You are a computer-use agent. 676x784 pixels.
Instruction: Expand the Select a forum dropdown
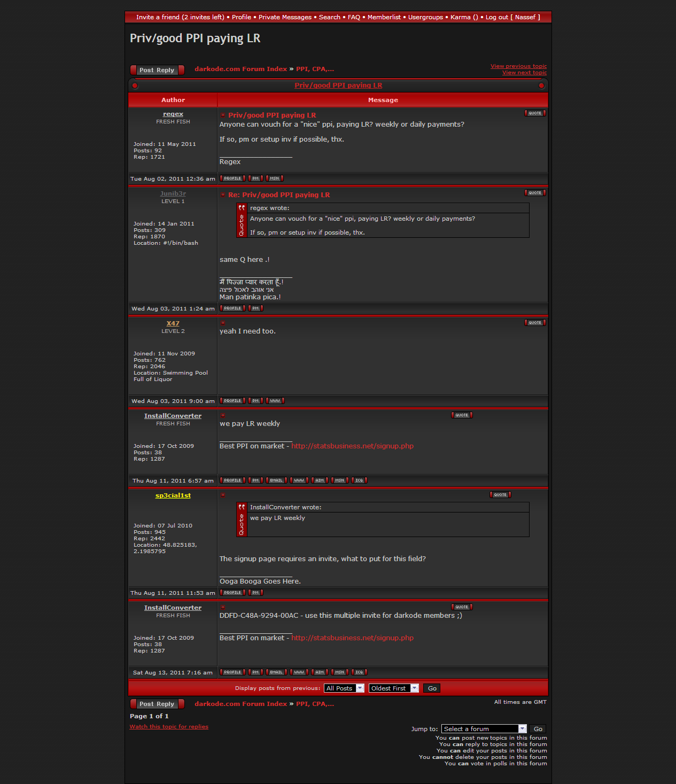pyautogui.click(x=484, y=729)
